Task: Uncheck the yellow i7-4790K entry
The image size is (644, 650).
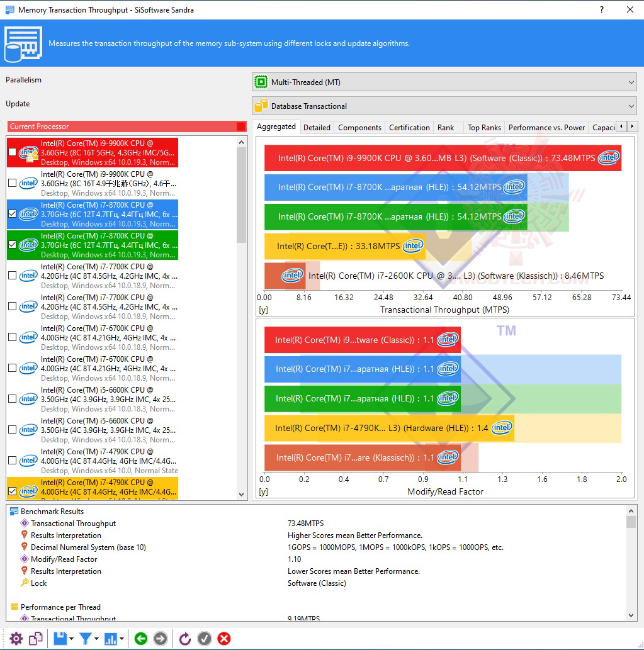Action: [x=13, y=491]
